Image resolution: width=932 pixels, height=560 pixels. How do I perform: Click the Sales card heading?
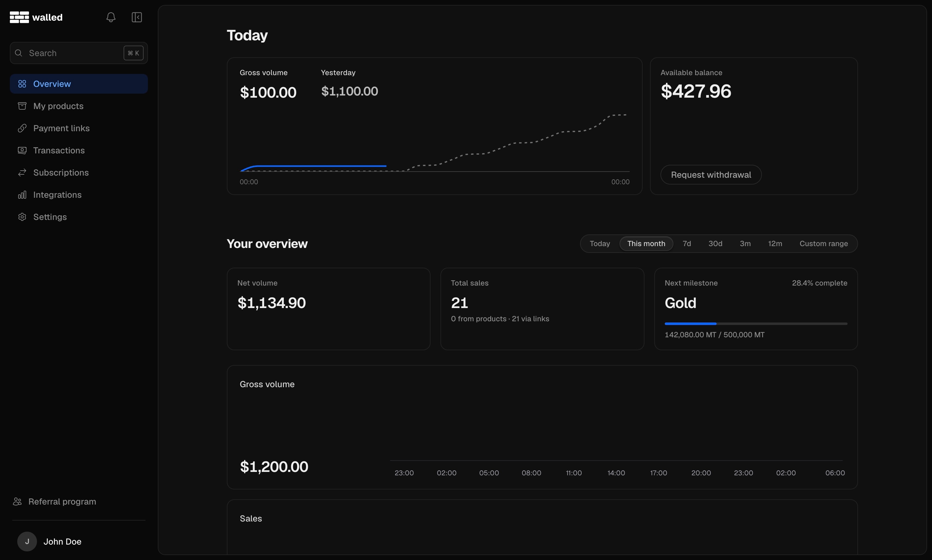(x=251, y=519)
